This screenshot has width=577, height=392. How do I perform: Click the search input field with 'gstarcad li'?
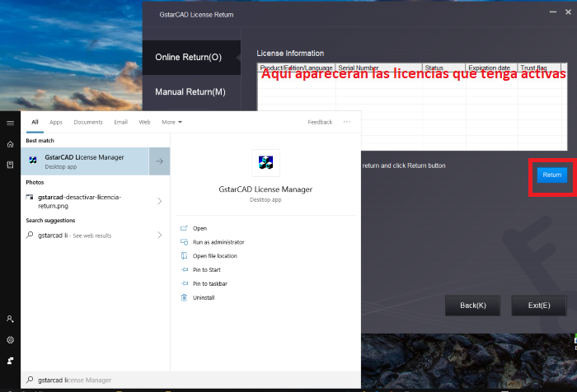[191, 380]
